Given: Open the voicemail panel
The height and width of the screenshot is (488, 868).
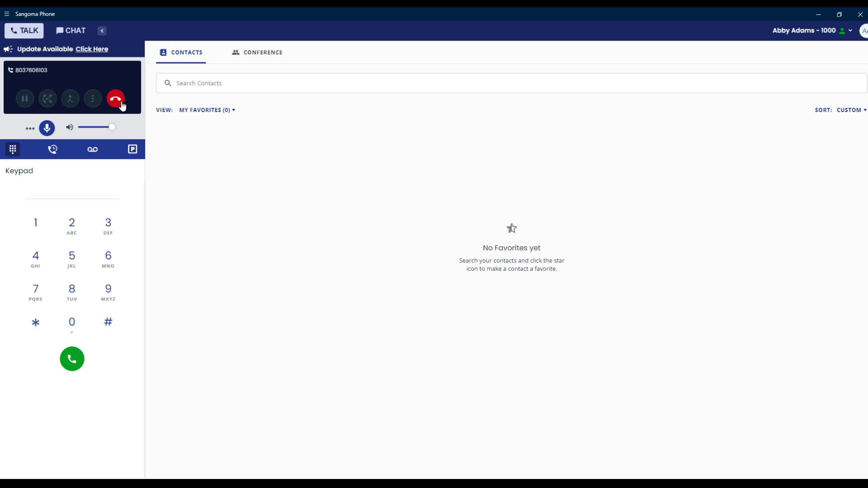Looking at the screenshot, I should coord(92,149).
